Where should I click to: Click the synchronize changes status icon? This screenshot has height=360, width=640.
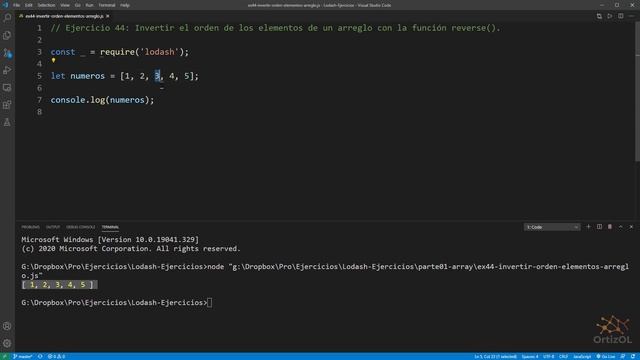click(40, 356)
